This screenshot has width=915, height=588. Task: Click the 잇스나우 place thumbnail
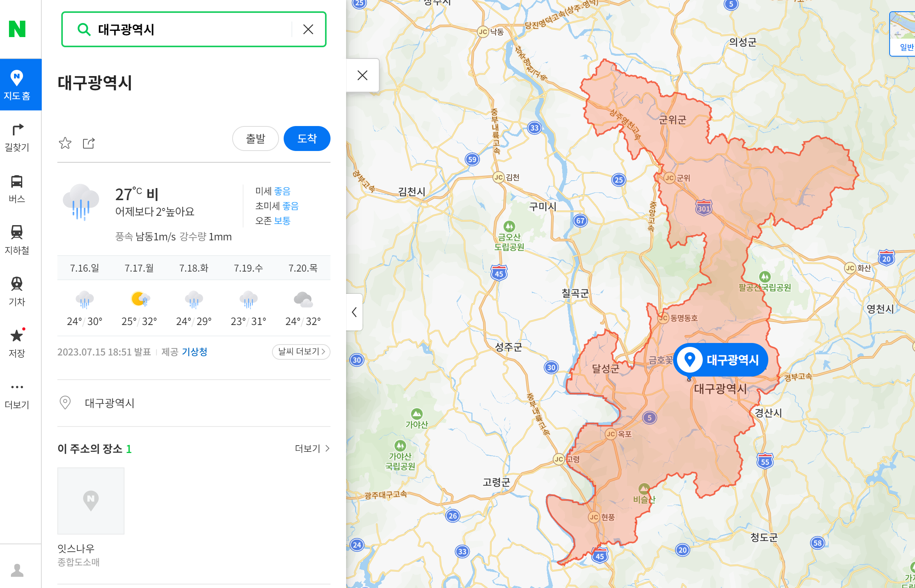91,501
